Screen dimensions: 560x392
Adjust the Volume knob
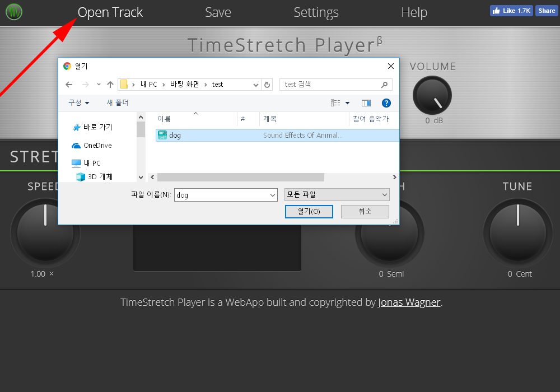432,96
